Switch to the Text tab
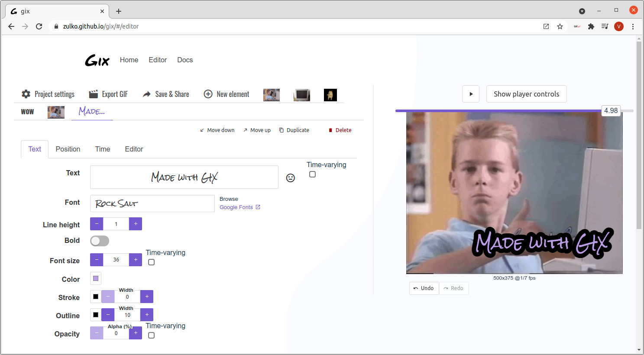Screen dimensions: 644x355 point(35,149)
